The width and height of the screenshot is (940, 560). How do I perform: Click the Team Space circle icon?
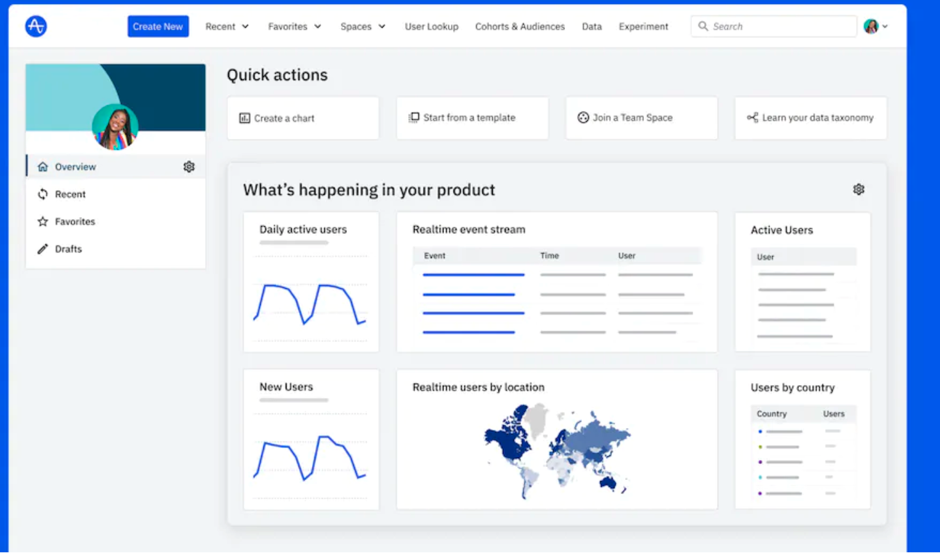pos(583,117)
